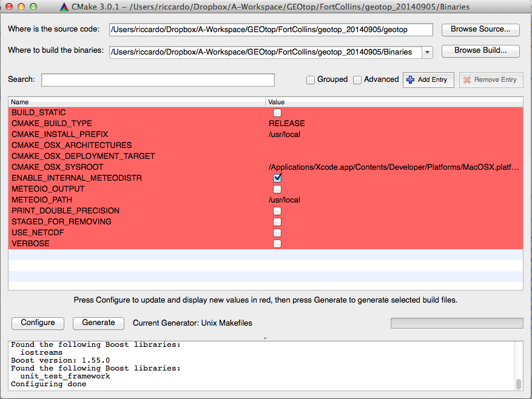Click the 'iostreams' log line
This screenshot has width=532, height=399.
click(x=41, y=352)
